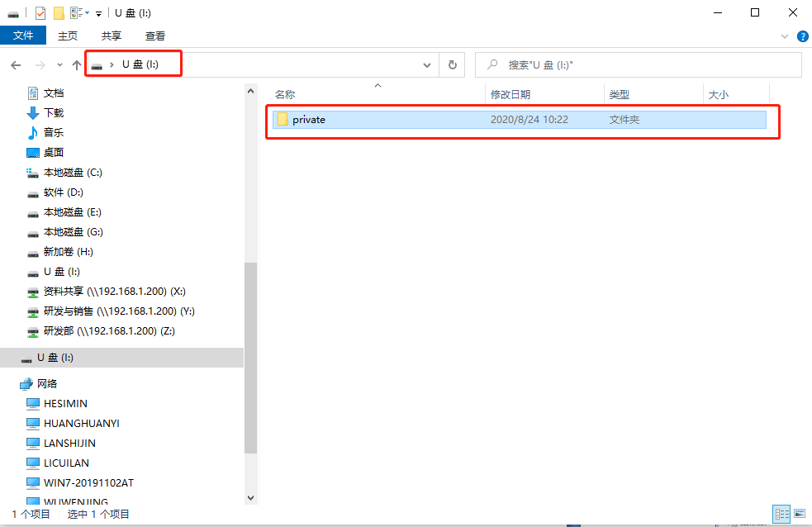Open the 文件 (File) menu
This screenshot has width=812, height=527.
[23, 36]
